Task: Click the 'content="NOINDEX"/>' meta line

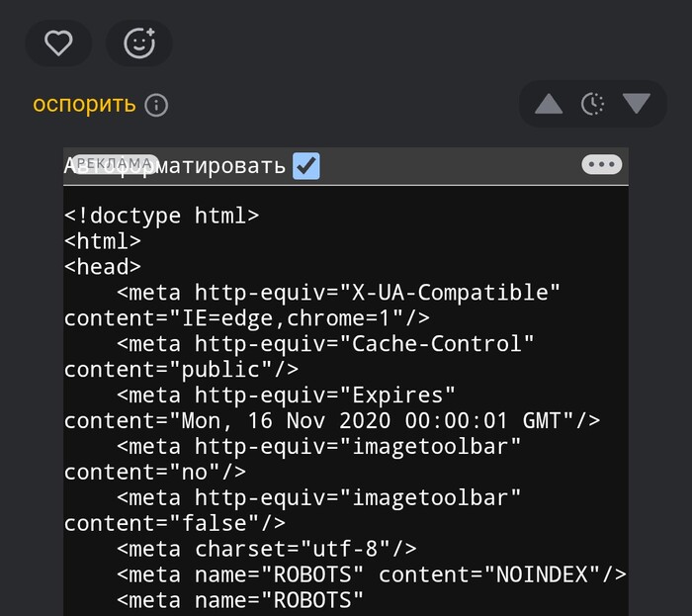Action: pyautogui.click(x=372, y=574)
